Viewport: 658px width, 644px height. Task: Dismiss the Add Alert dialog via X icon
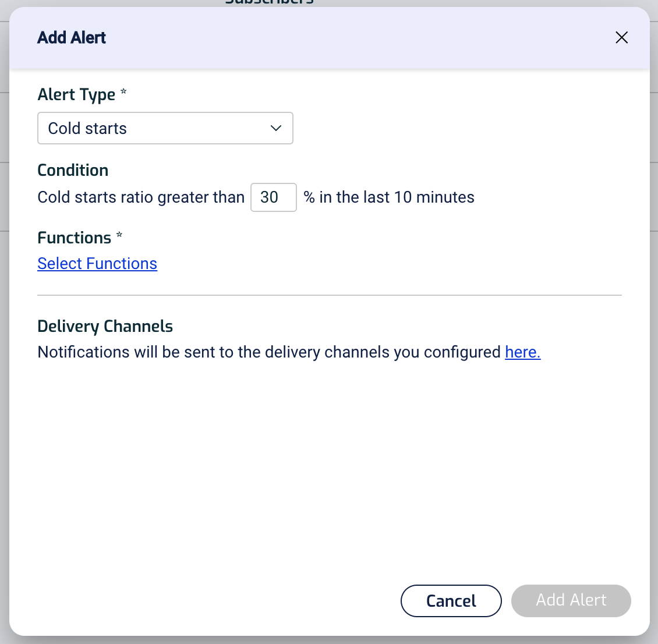621,37
